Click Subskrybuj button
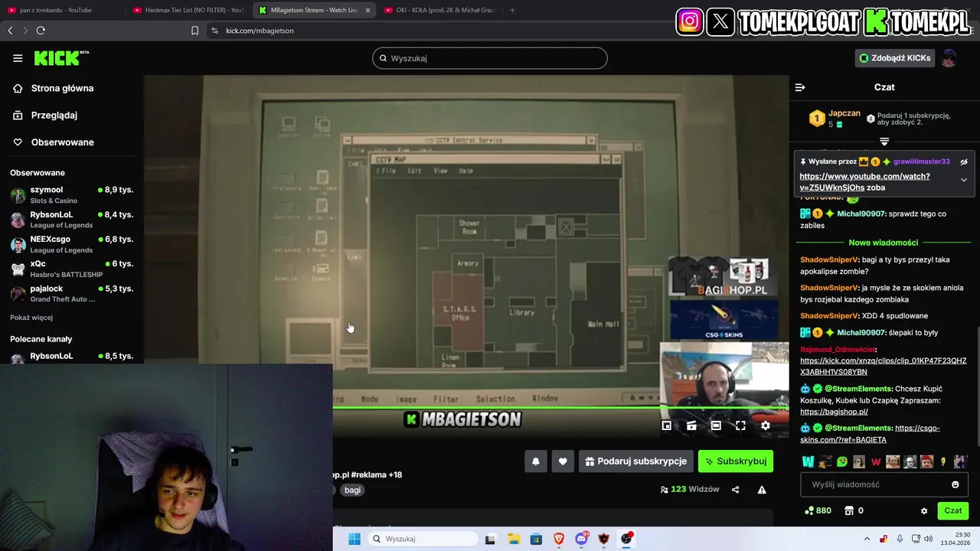The width and height of the screenshot is (980, 551). [x=736, y=461]
